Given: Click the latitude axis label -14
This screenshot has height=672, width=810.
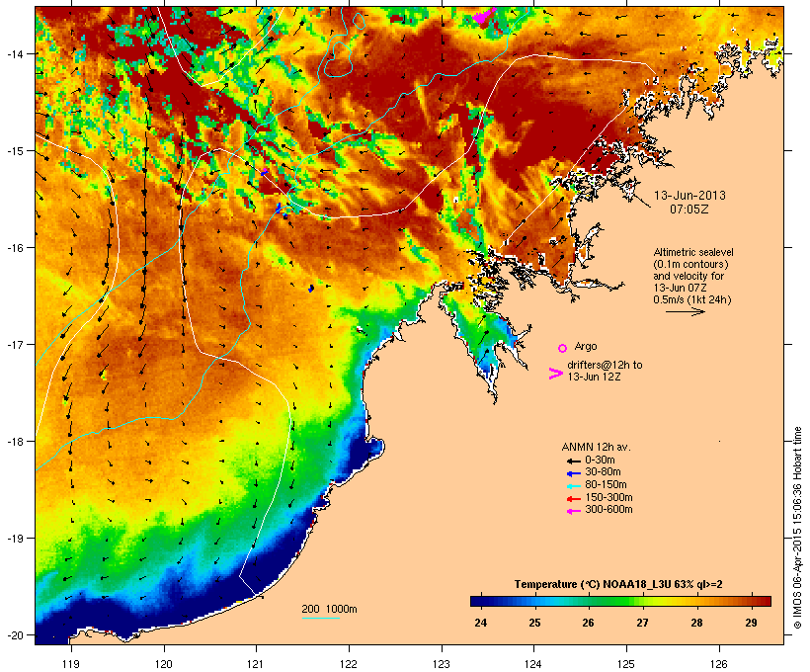Looking at the screenshot, I should click(15, 53).
